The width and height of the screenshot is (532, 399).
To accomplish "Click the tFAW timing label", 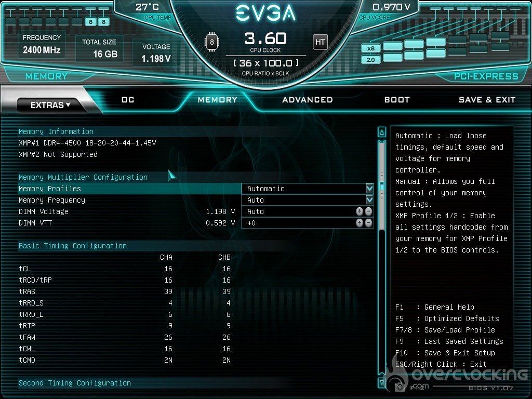I will coord(27,337).
